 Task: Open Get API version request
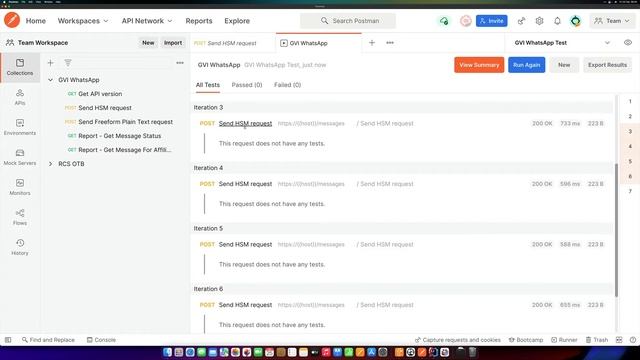pyautogui.click(x=100, y=94)
